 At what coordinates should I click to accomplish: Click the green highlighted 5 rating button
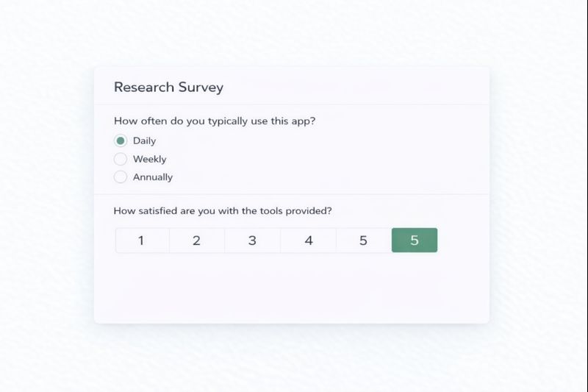415,240
